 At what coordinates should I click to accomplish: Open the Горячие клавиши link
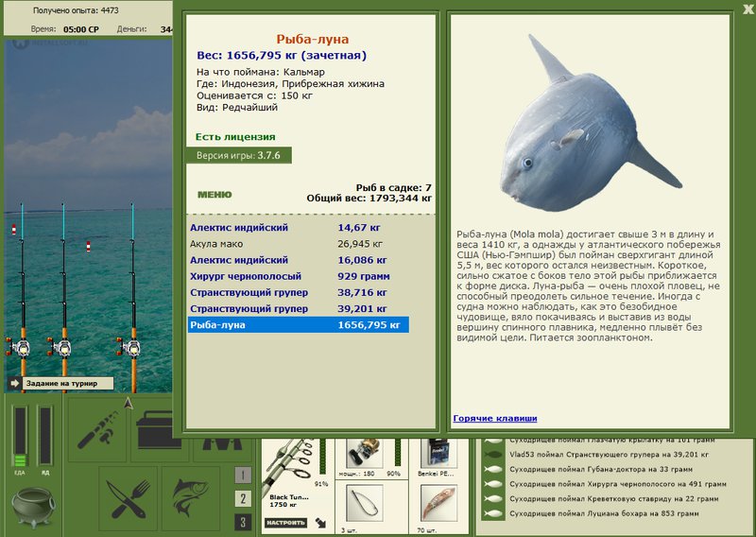coord(494,418)
